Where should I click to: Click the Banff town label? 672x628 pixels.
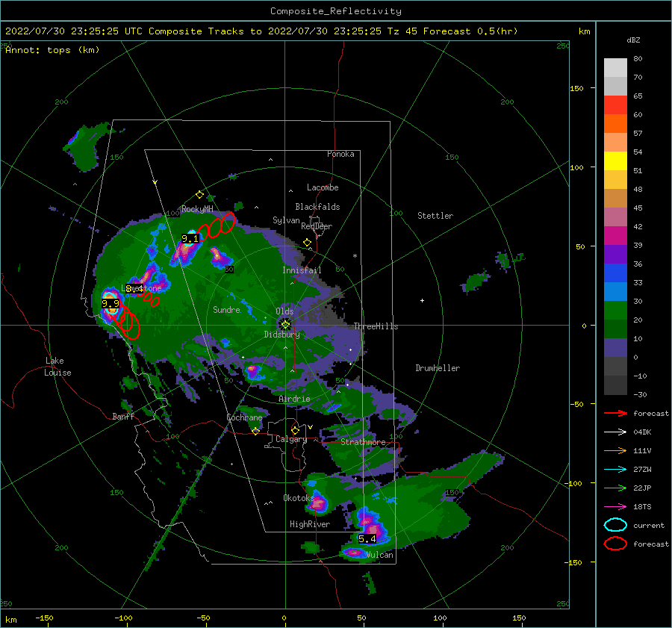click(123, 416)
